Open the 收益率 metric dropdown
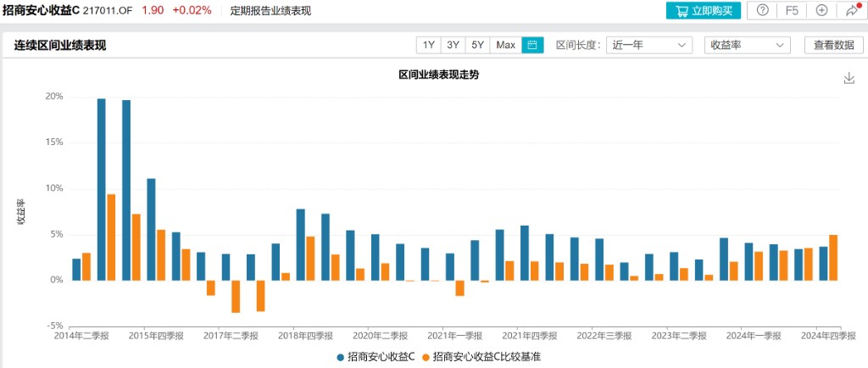This screenshot has height=368, width=868. point(748,45)
